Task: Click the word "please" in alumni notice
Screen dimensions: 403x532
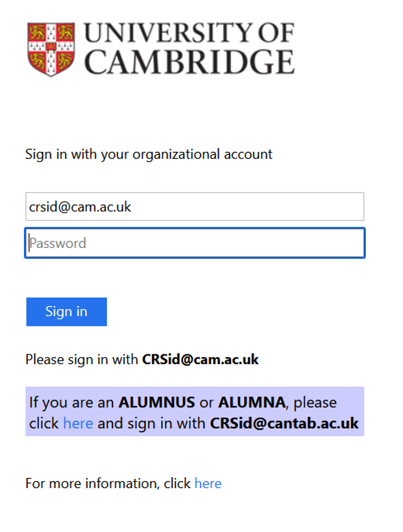Action: [315, 403]
